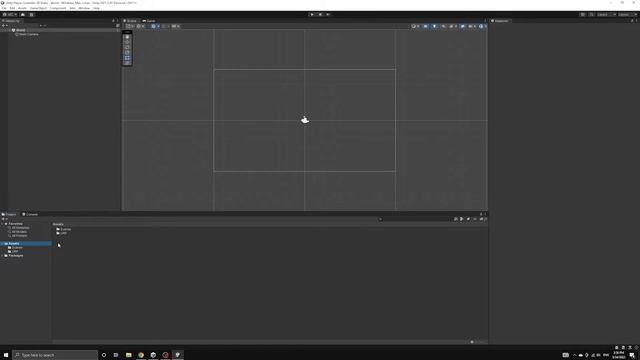Open the Hierarchy add (+) dropdown
640x360 pixels.
coord(4,25)
